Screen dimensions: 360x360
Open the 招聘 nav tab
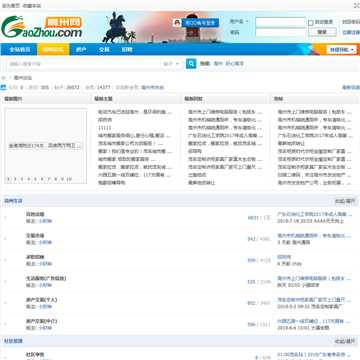pyautogui.click(x=127, y=49)
